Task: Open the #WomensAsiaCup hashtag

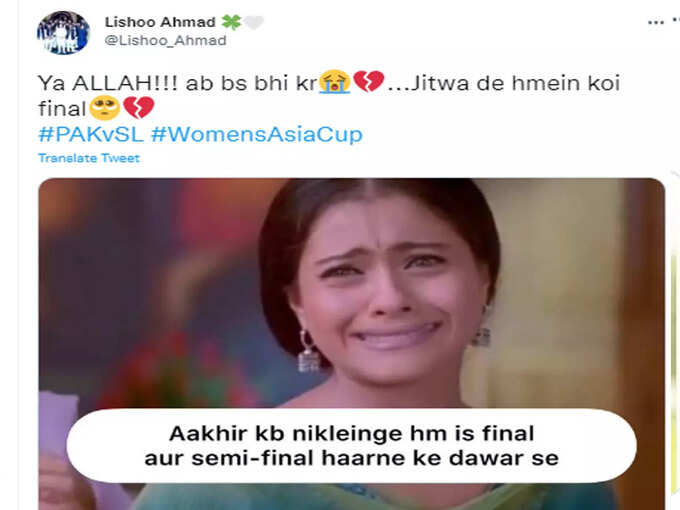Action: pyautogui.click(x=257, y=134)
